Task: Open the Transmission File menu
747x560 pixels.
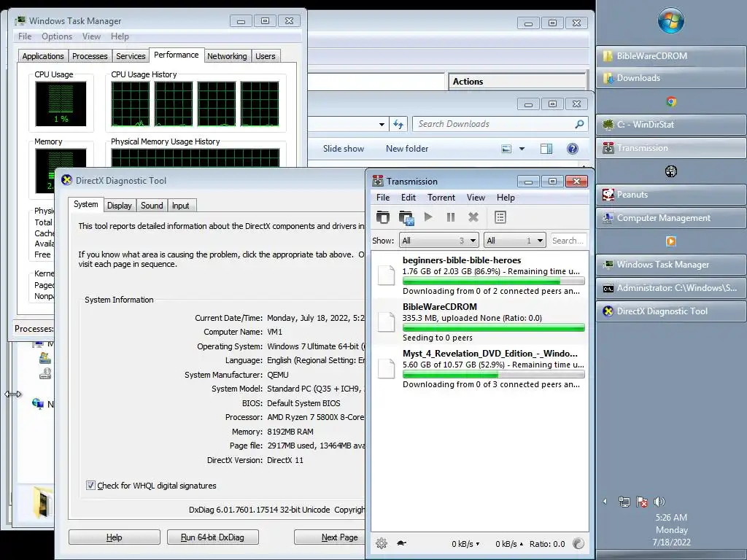Action: coord(382,197)
